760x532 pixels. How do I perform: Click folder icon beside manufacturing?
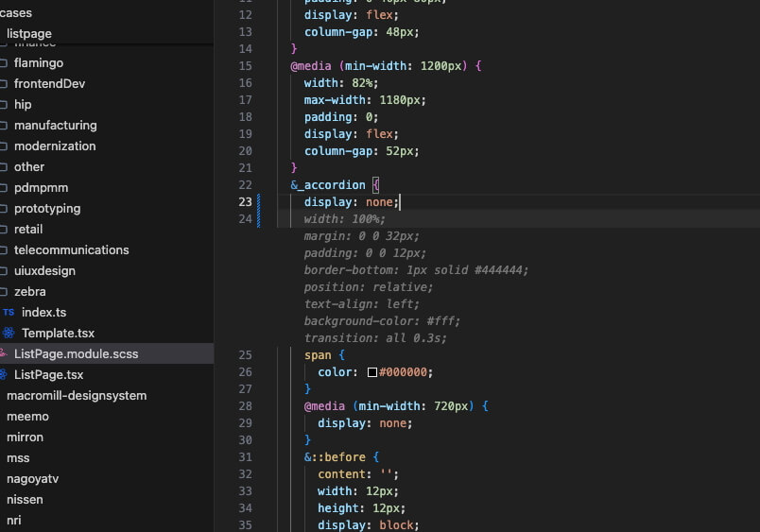pos(4,126)
